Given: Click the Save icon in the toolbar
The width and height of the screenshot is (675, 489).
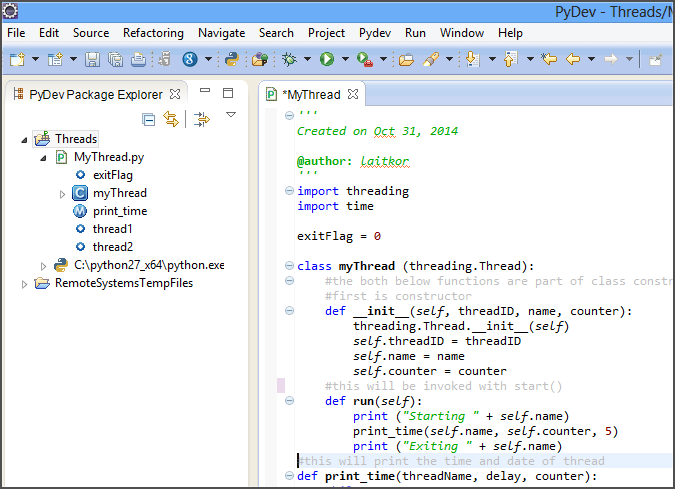Looking at the screenshot, I should tap(92, 60).
